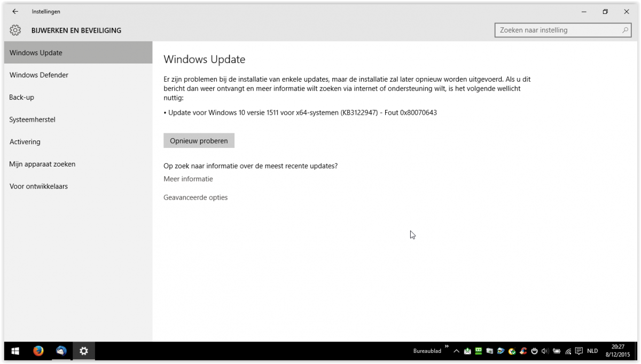This screenshot has width=641, height=364.
Task: Open Thunderbird from the taskbar
Action: 61,351
